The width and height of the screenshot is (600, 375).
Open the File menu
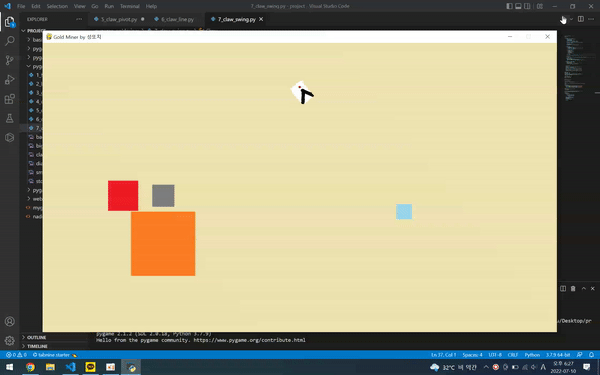pos(21,6)
